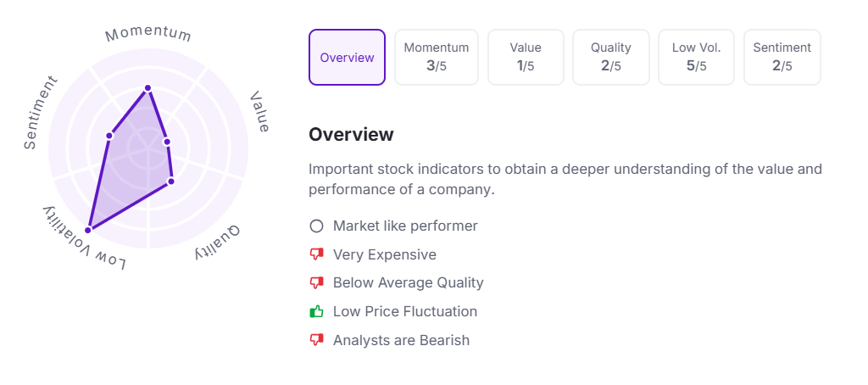This screenshot has width=868, height=385.
Task: Click the Value data point on radar chart
Action: point(166,142)
